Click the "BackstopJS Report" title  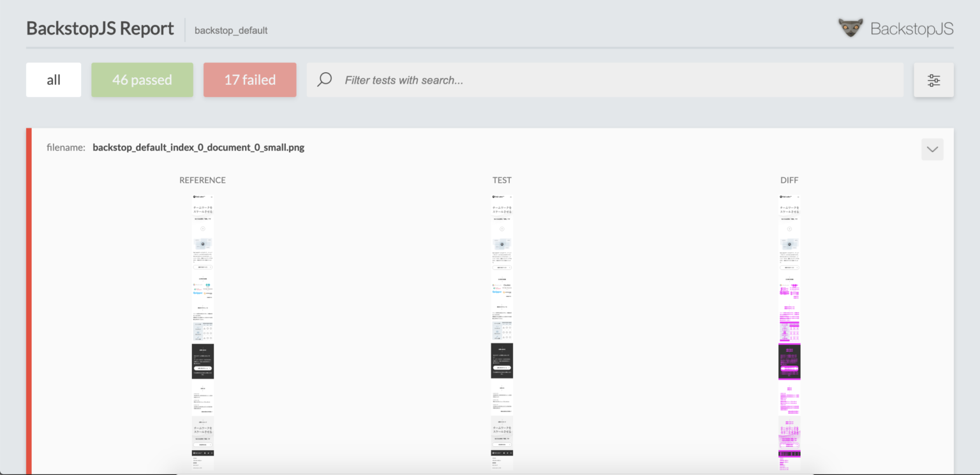click(x=100, y=29)
